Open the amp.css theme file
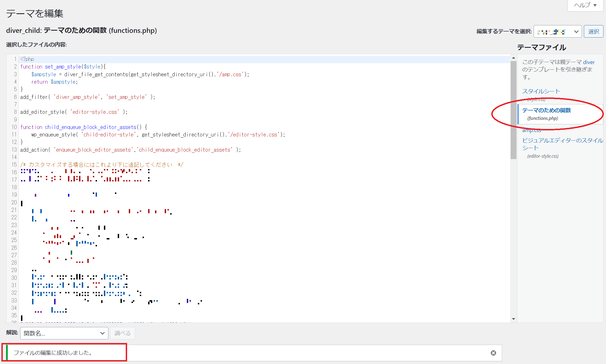This screenshot has height=364, width=606. (x=531, y=130)
